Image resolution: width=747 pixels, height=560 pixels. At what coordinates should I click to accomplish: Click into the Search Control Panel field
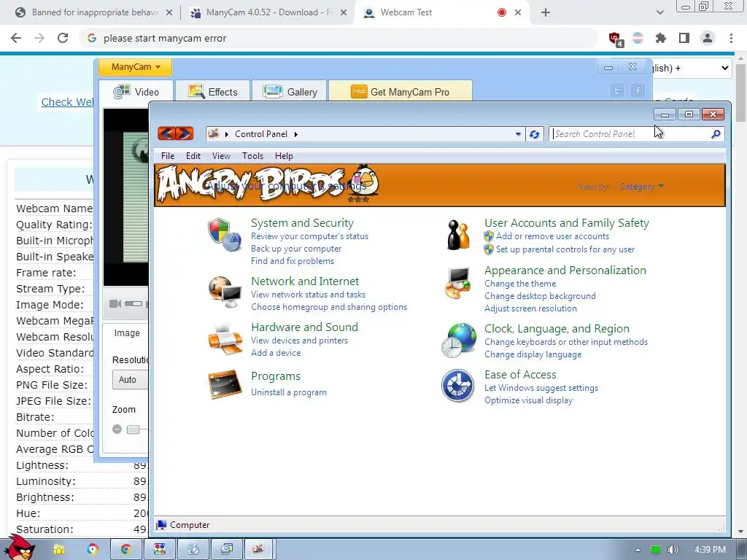pyautogui.click(x=630, y=134)
